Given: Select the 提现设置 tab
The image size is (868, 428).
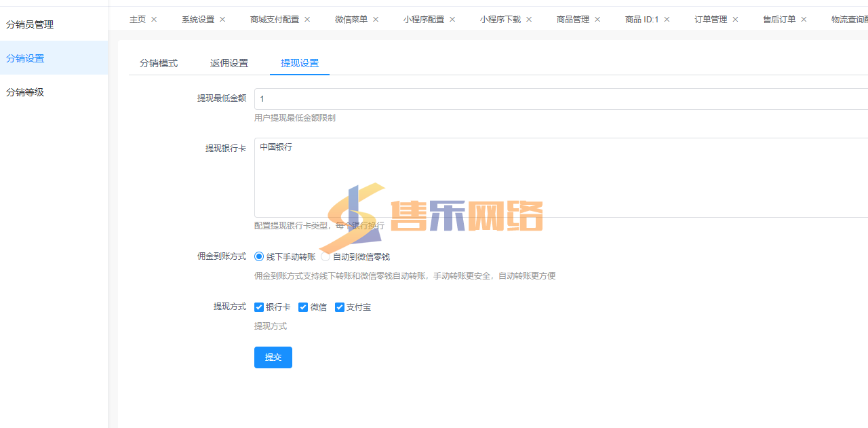Looking at the screenshot, I should [300, 63].
